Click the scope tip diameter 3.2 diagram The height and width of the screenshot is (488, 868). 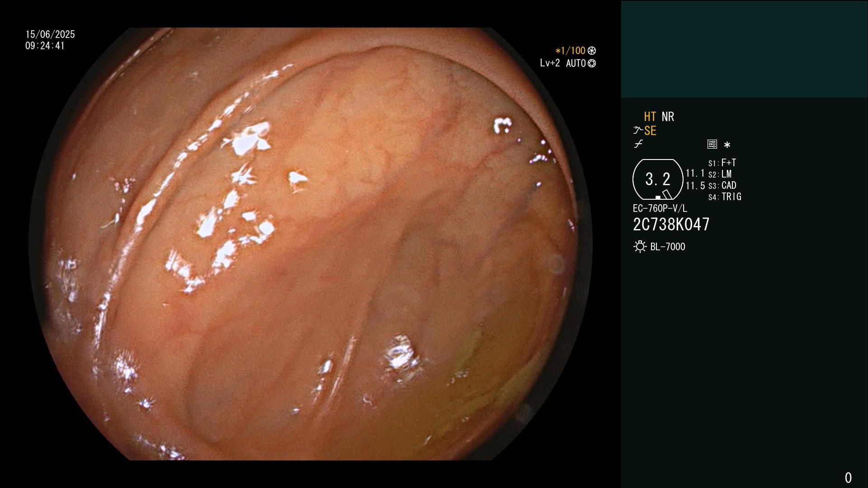(x=658, y=179)
